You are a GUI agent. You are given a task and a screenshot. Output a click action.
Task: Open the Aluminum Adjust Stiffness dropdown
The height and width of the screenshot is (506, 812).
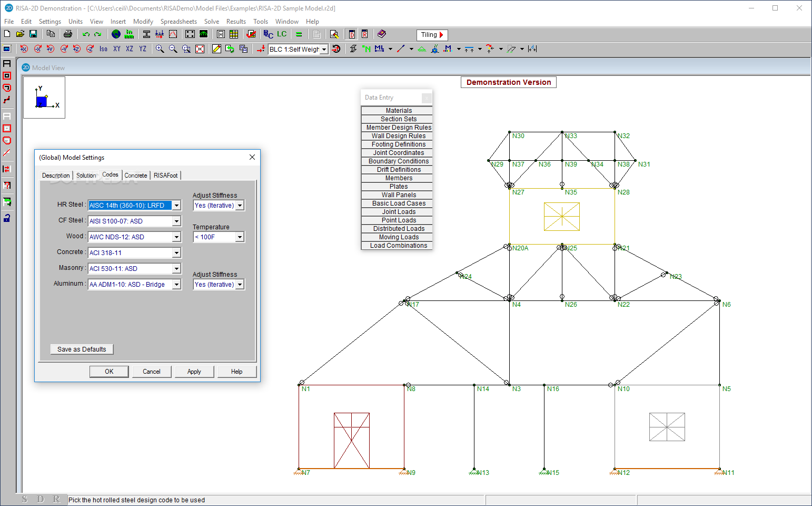[x=240, y=285]
